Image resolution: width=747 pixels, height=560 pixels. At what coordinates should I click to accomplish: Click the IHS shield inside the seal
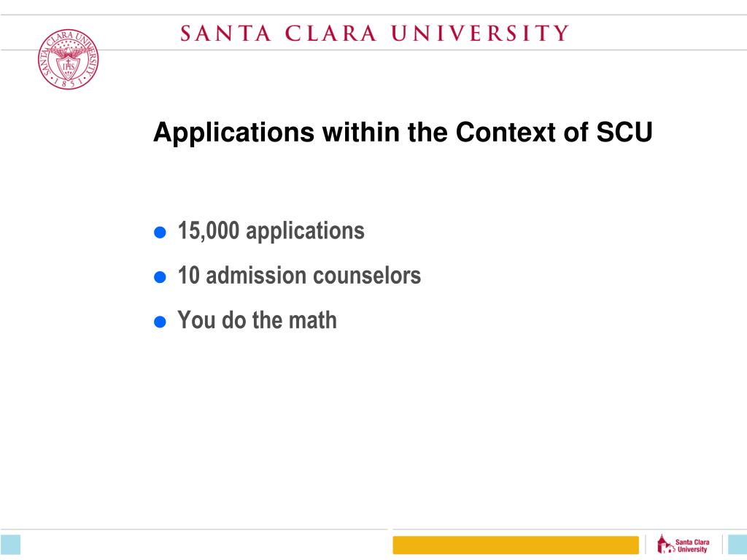(x=68, y=68)
